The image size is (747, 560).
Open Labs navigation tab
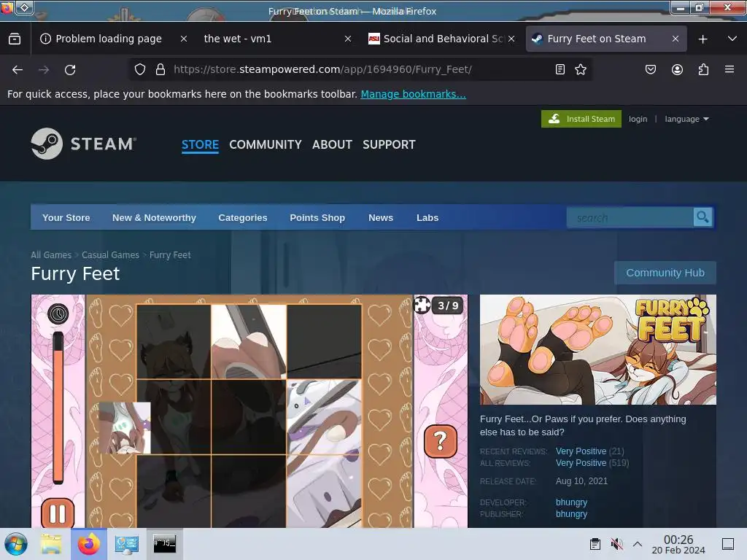tap(427, 217)
